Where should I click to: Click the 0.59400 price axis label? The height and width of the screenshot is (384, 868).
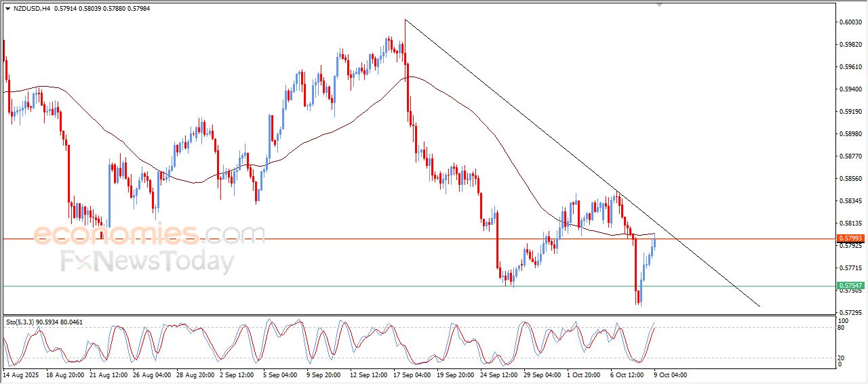click(850, 89)
